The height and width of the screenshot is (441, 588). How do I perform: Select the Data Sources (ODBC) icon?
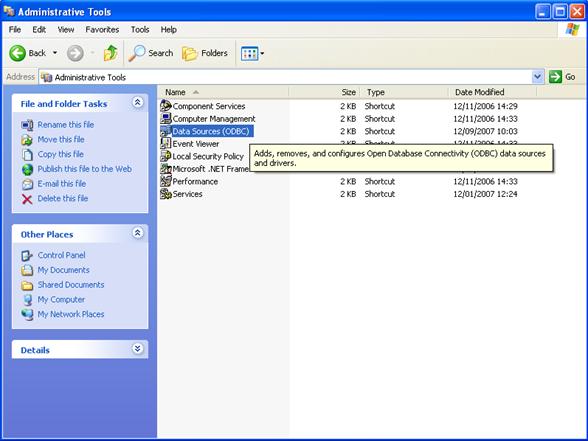165,131
